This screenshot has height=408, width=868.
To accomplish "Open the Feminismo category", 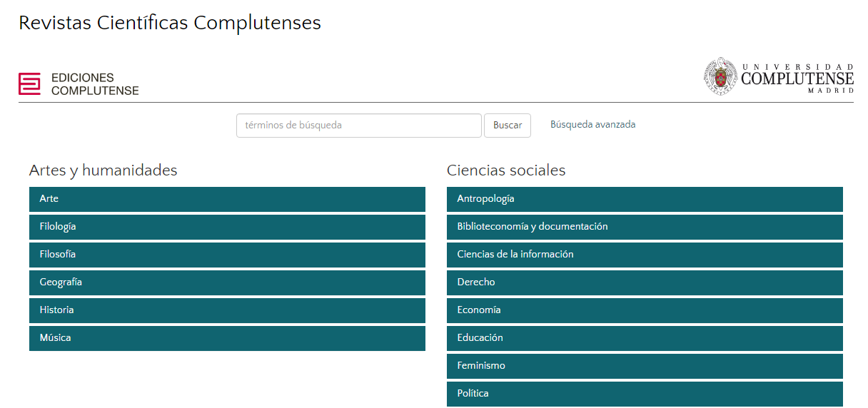I will (x=645, y=366).
